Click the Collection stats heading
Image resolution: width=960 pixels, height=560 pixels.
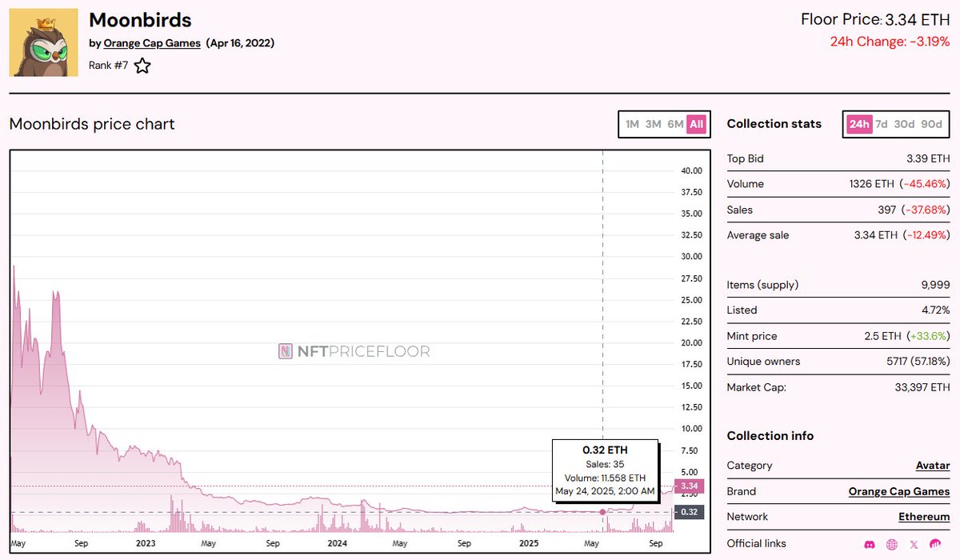(774, 124)
